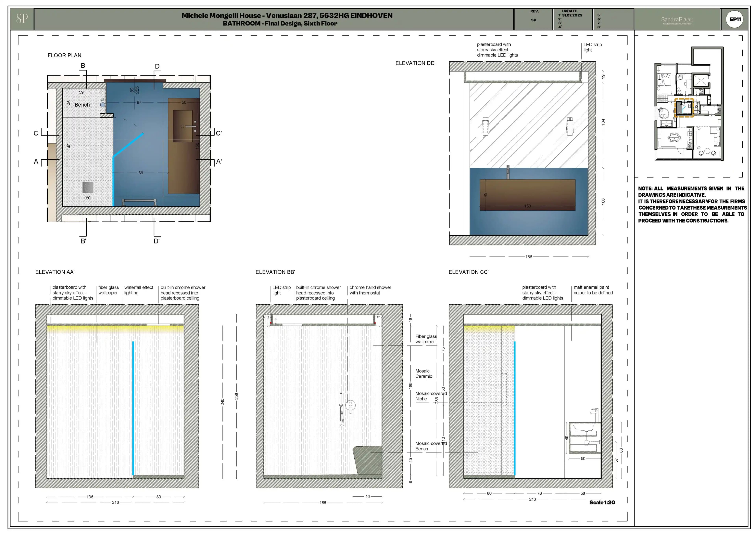This screenshot has height=535, width=756.
Task: Select section marker A left of floor plan
Action: pyautogui.click(x=36, y=162)
